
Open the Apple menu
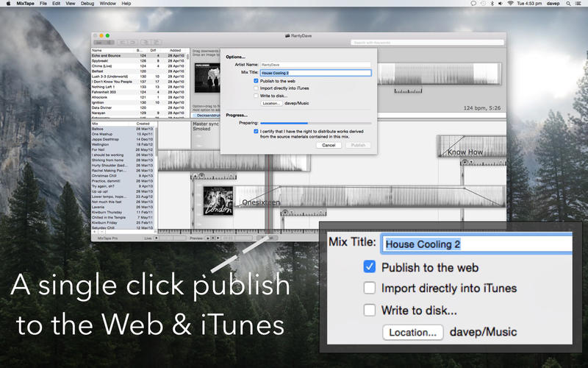(x=8, y=4)
